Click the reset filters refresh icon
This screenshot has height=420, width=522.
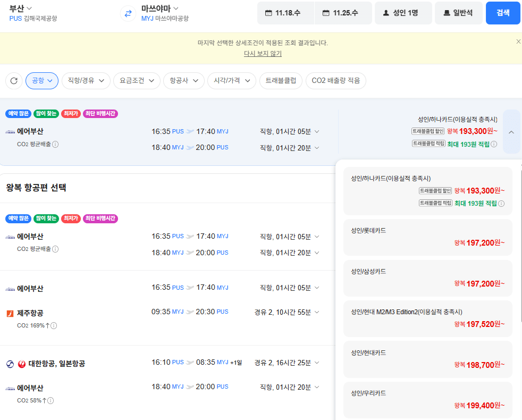14,81
